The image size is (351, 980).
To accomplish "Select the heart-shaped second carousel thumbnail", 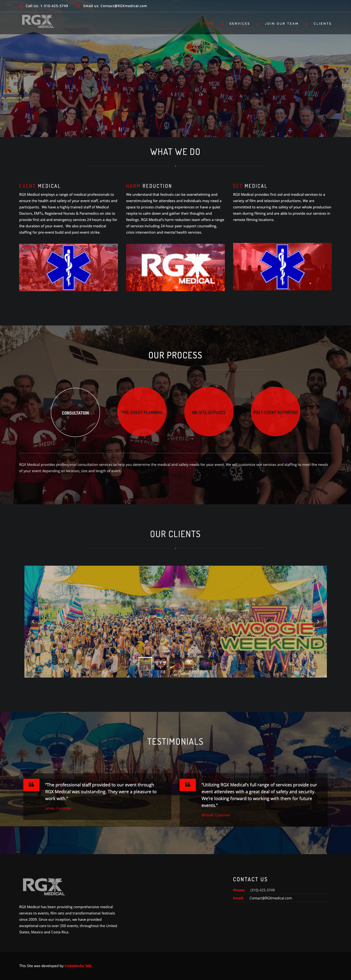I will [x=160, y=663].
